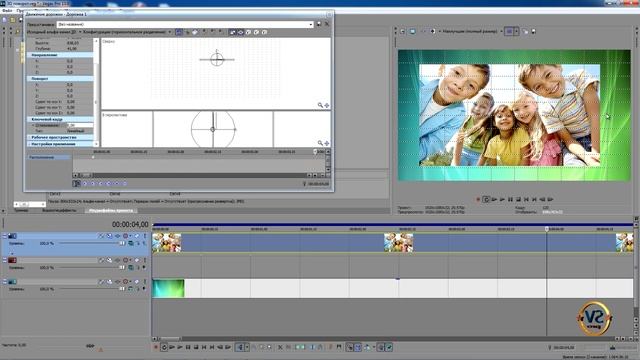Image resolution: width=640 pixels, height=360 pixels.
Task: Click compositing mode icon on track 3
Action: 131,289
